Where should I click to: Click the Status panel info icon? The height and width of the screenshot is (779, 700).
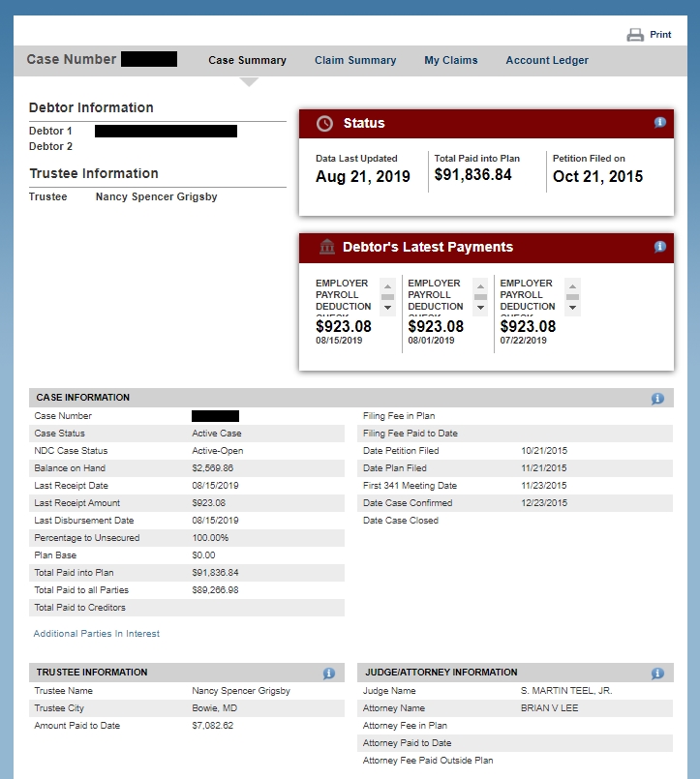tap(659, 122)
